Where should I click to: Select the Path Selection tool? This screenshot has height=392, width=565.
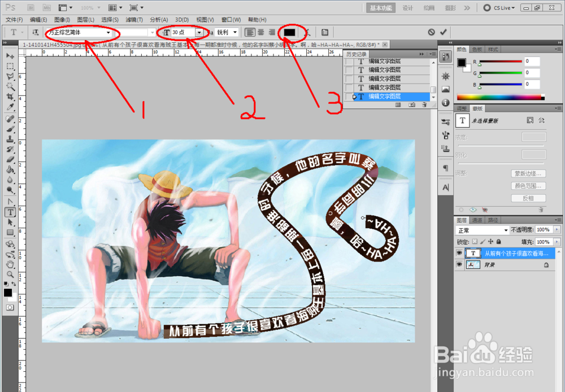(10, 223)
